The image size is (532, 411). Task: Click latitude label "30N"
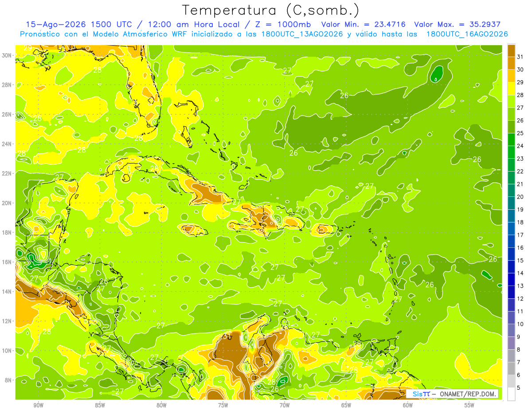point(7,55)
